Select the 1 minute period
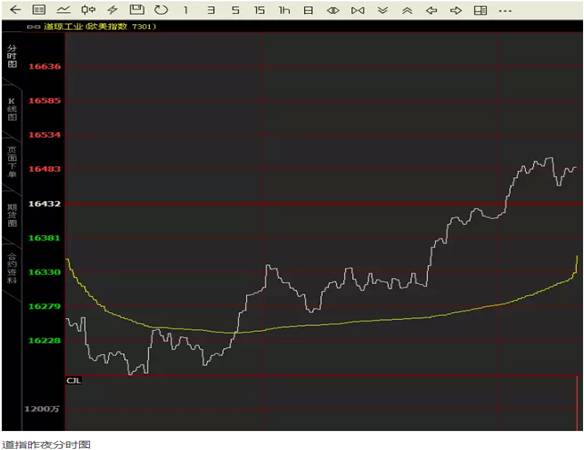 [x=186, y=10]
